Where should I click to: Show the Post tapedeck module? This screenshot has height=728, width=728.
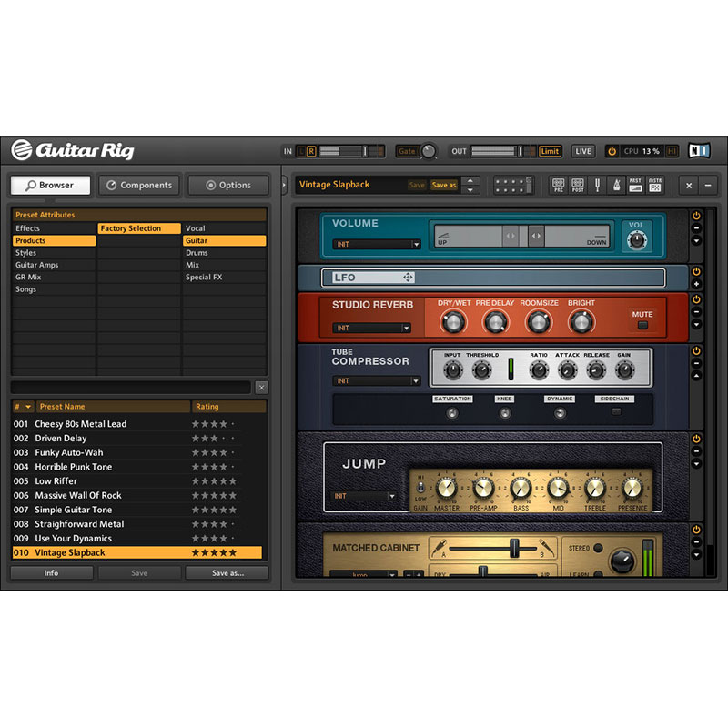[x=578, y=185]
